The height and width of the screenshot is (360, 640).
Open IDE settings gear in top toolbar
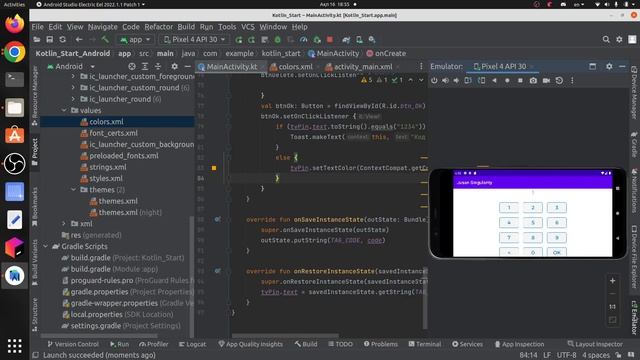[619, 40]
